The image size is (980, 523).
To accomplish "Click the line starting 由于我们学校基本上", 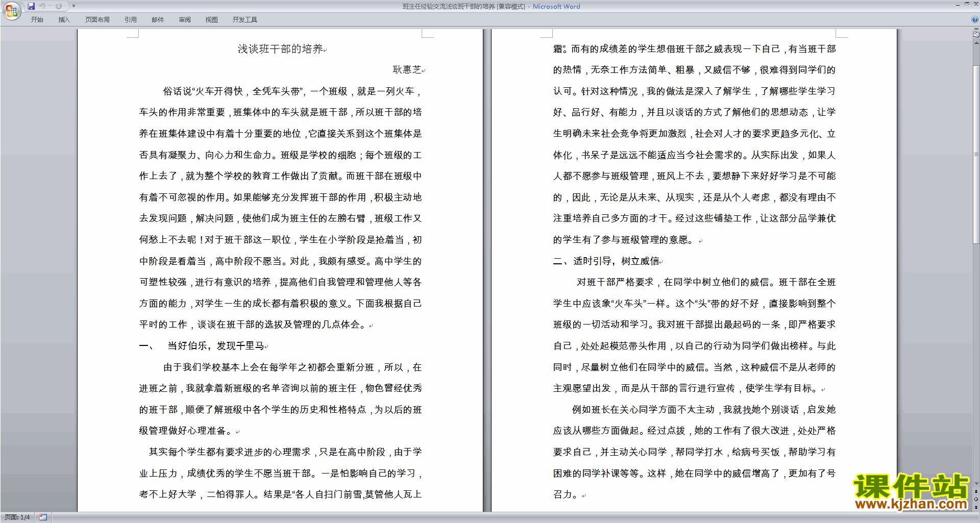I will pos(292,367).
